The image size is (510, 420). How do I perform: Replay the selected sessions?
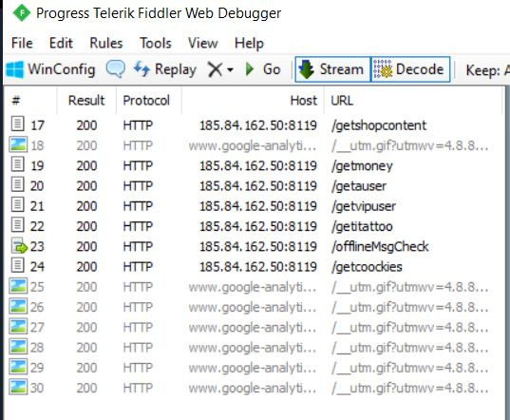(165, 69)
